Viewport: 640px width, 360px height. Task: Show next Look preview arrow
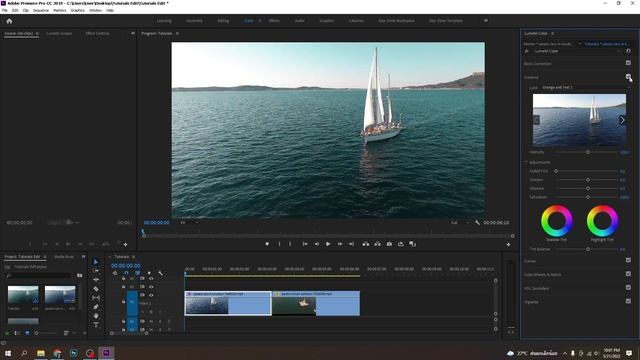coord(622,120)
